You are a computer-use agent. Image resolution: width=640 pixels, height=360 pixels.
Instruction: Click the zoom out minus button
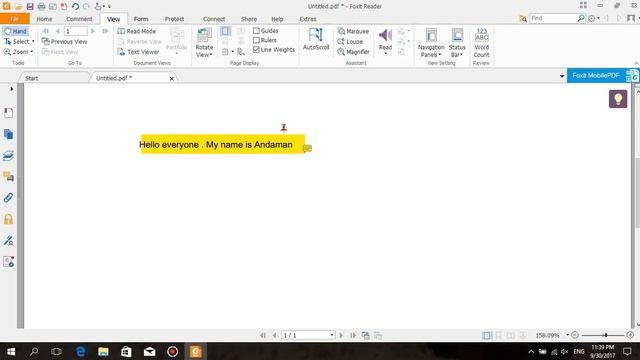pos(575,335)
